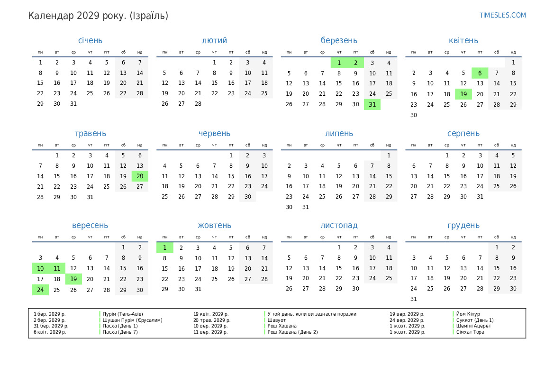Click legend entry 'Пасха (День 7)'
Screen dimensions: 554x392
120,332
